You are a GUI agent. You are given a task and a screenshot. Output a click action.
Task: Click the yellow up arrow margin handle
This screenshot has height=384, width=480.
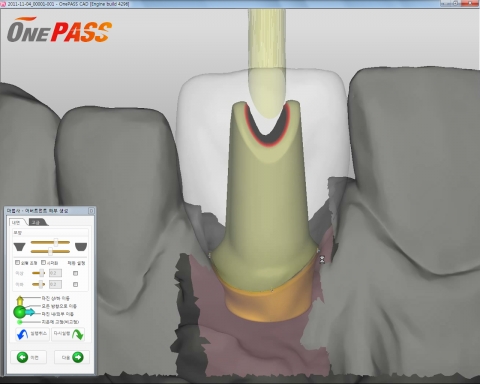point(20,301)
